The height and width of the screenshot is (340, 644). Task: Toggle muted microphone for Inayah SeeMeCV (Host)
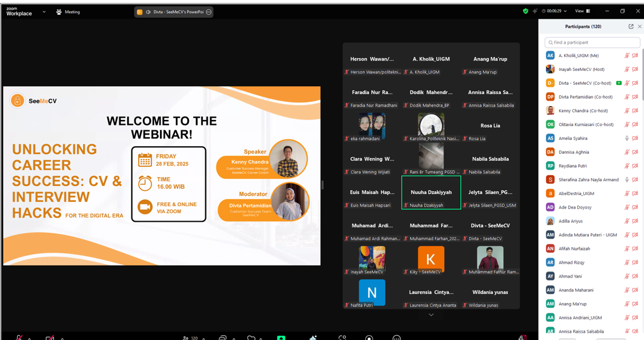point(627,70)
